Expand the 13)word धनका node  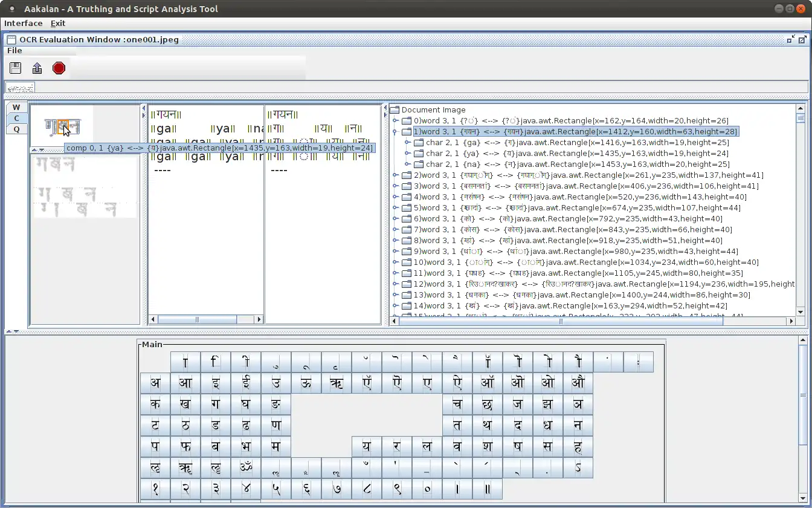pos(396,295)
